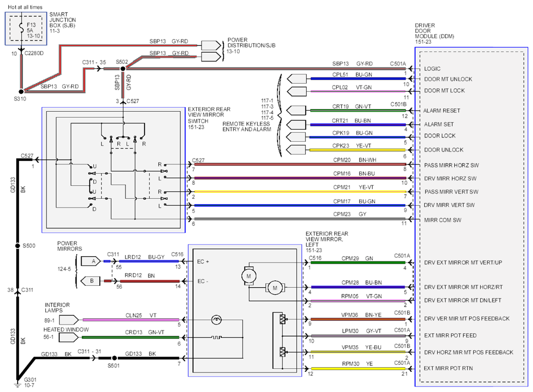Click the DRV MIRR VERT SW label
This screenshot has width=533, height=392.
click(449, 205)
